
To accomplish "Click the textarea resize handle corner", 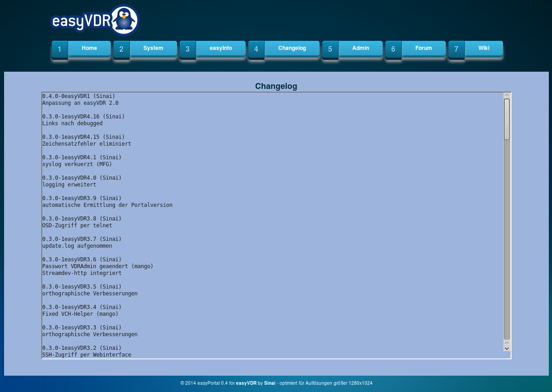I will [508, 355].
